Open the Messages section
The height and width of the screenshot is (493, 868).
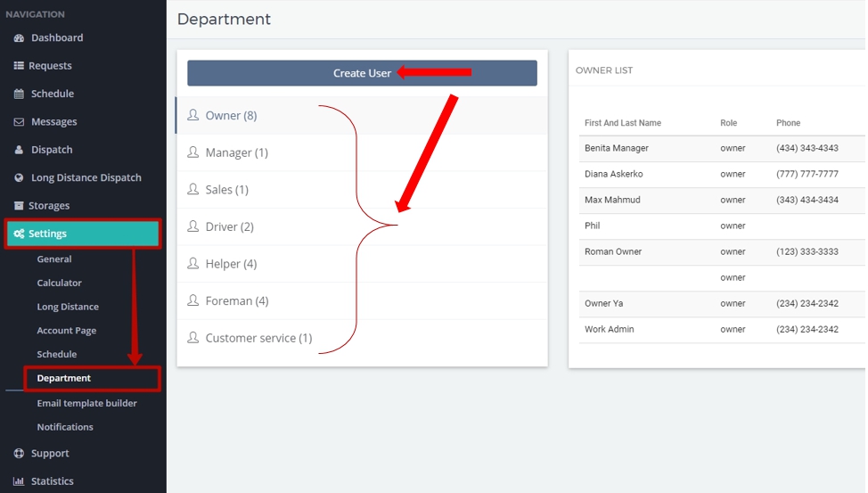pyautogui.click(x=53, y=122)
